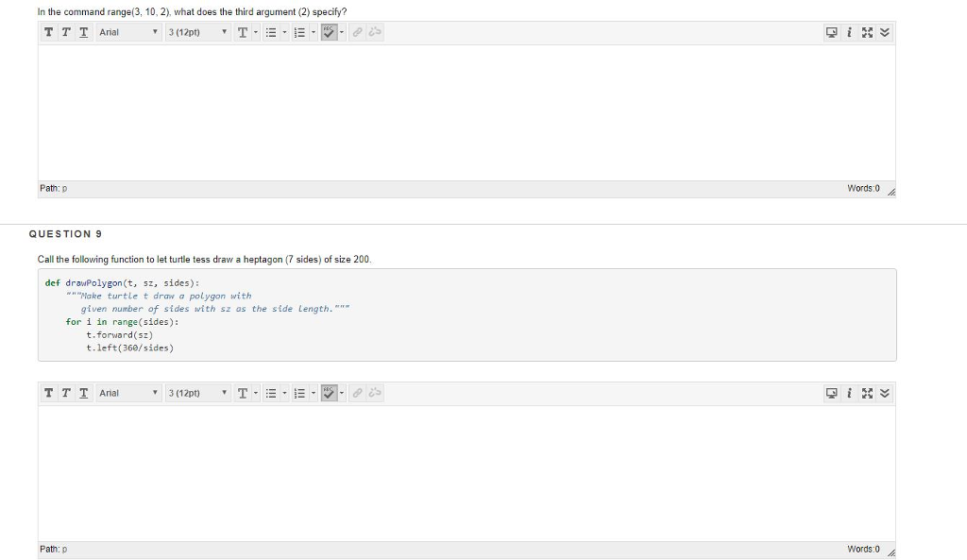Click the info help icon in Question 9 editor
This screenshot has width=967, height=560.
point(849,393)
